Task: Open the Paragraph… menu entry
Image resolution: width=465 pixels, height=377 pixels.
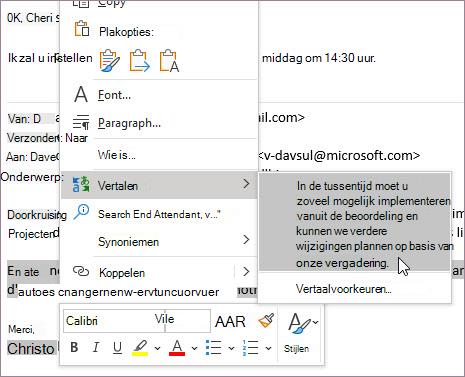Action: (x=159, y=123)
